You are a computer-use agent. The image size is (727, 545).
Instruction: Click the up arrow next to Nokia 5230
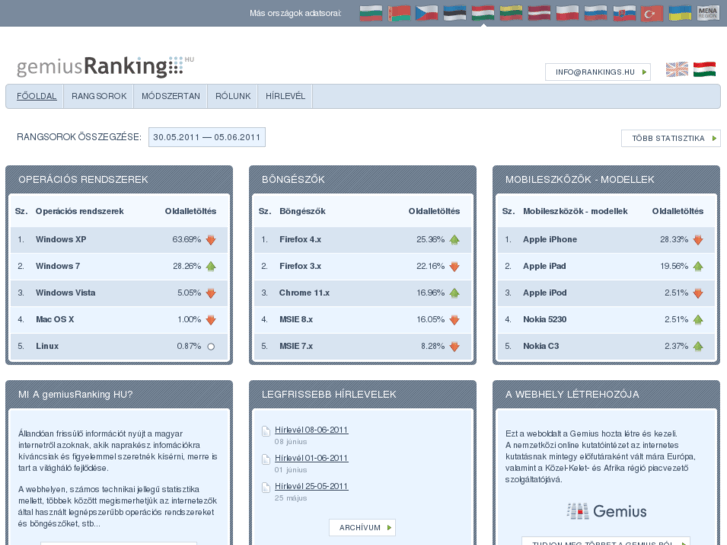coord(698,319)
